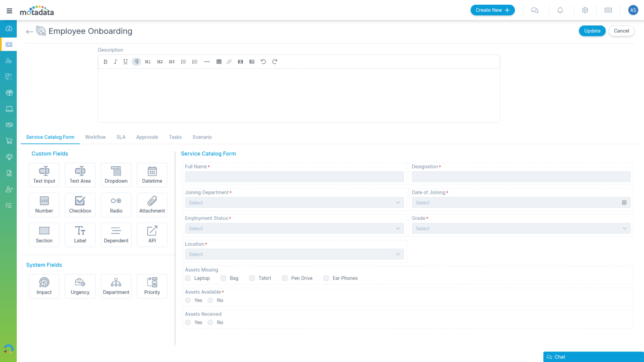Select the Attachment custom field

click(152, 205)
